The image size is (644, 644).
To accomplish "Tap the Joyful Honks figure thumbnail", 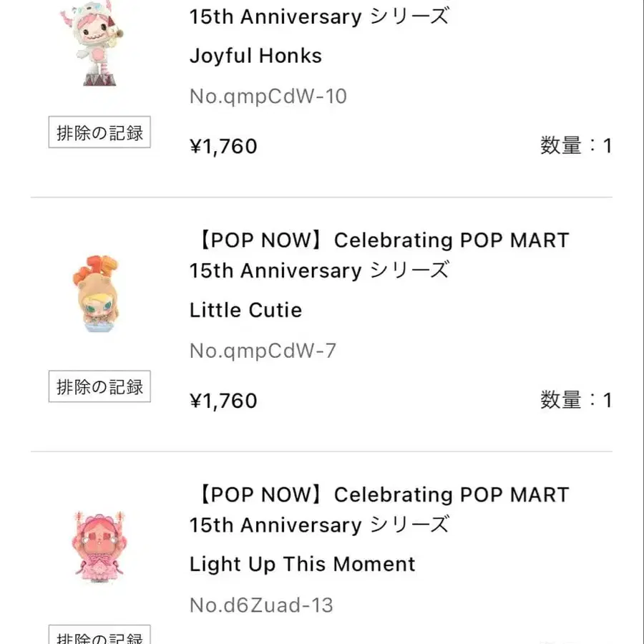I will 99,43.
